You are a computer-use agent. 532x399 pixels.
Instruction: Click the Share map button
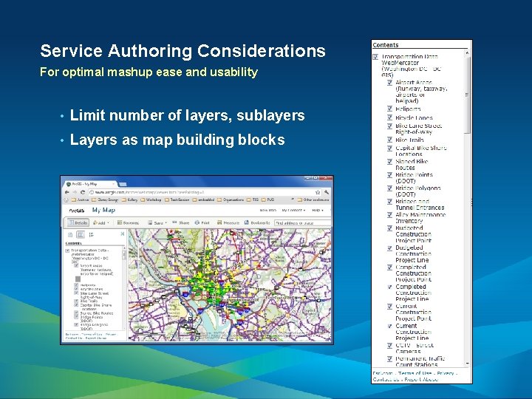(180, 223)
